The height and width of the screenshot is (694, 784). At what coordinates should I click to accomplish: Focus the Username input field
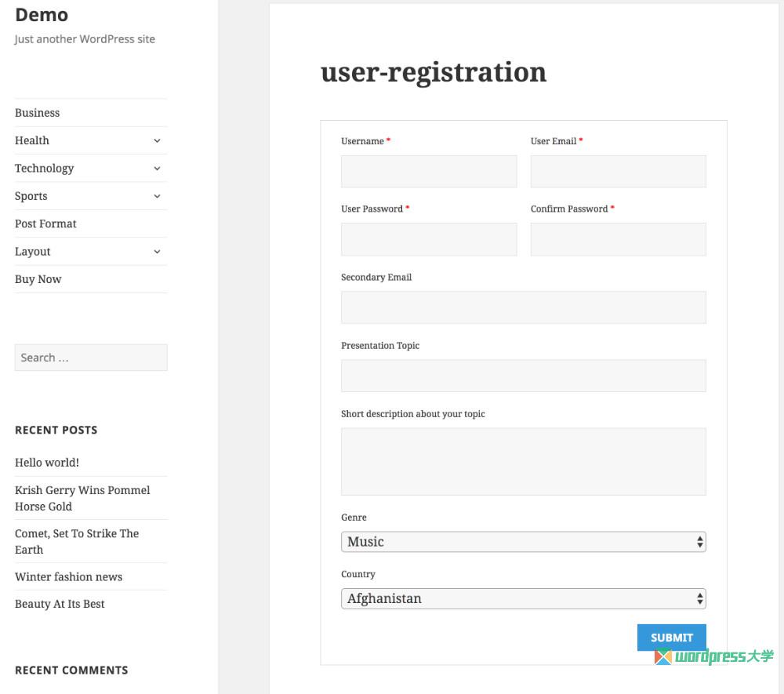tap(429, 172)
